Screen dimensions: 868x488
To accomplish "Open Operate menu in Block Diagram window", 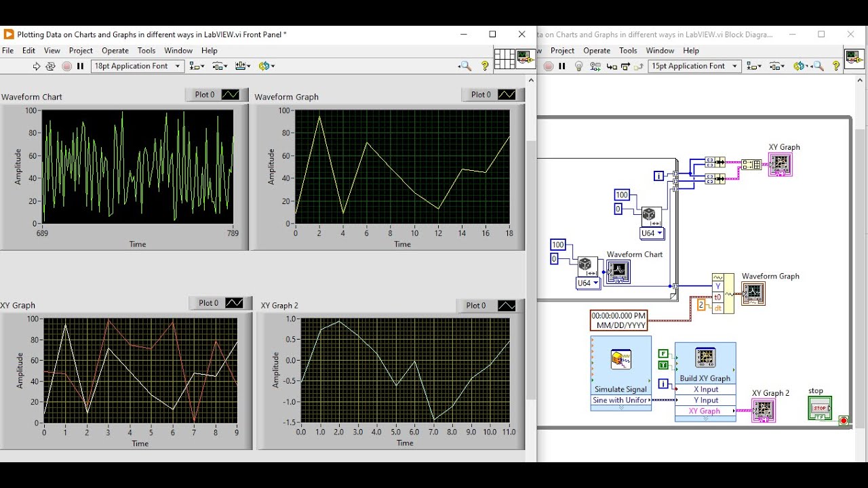I will (x=597, y=51).
